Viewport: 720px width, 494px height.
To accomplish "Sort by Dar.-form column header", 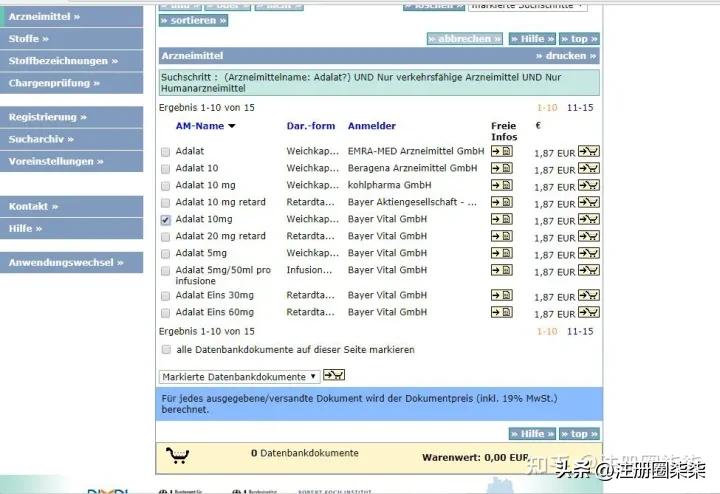I will tap(311, 126).
